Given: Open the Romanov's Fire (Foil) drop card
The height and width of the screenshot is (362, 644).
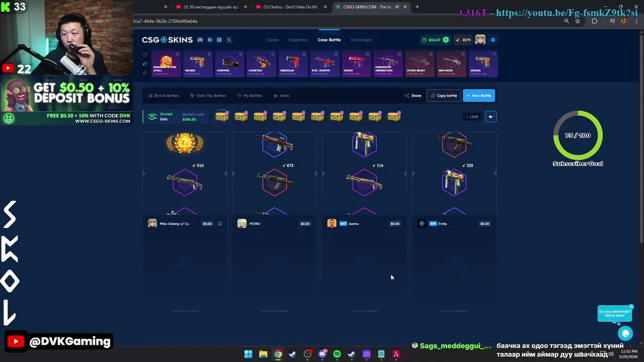Looking at the screenshot, I should coord(166,64).
